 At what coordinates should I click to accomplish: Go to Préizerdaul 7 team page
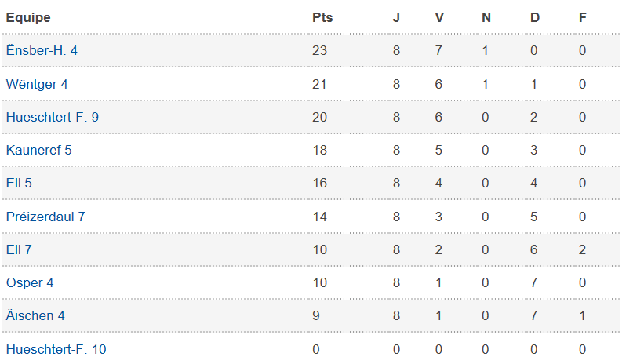click(x=45, y=217)
